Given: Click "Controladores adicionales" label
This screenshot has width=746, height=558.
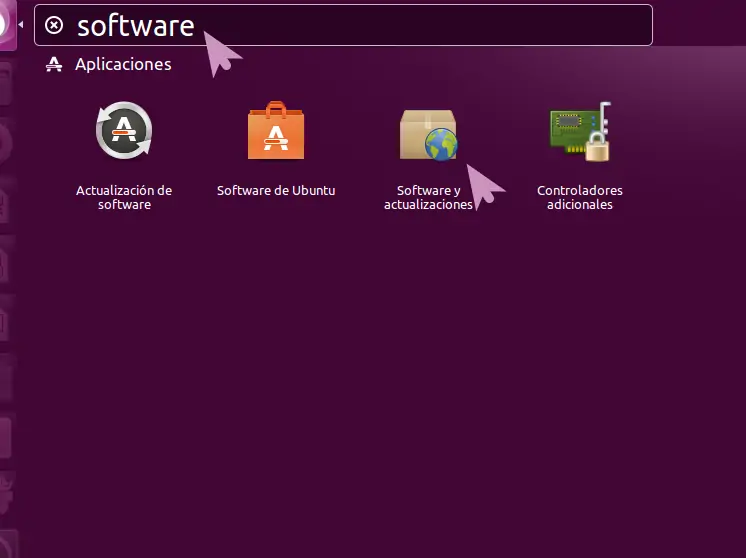Looking at the screenshot, I should pos(579,197).
